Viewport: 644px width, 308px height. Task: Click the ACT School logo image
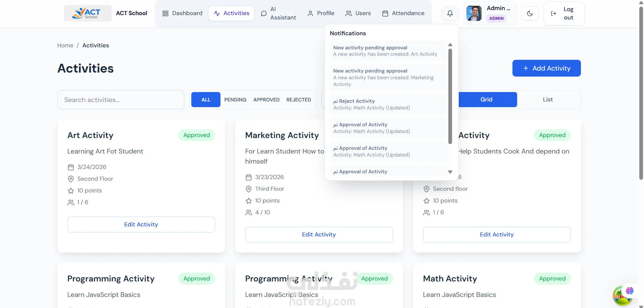pos(88,13)
